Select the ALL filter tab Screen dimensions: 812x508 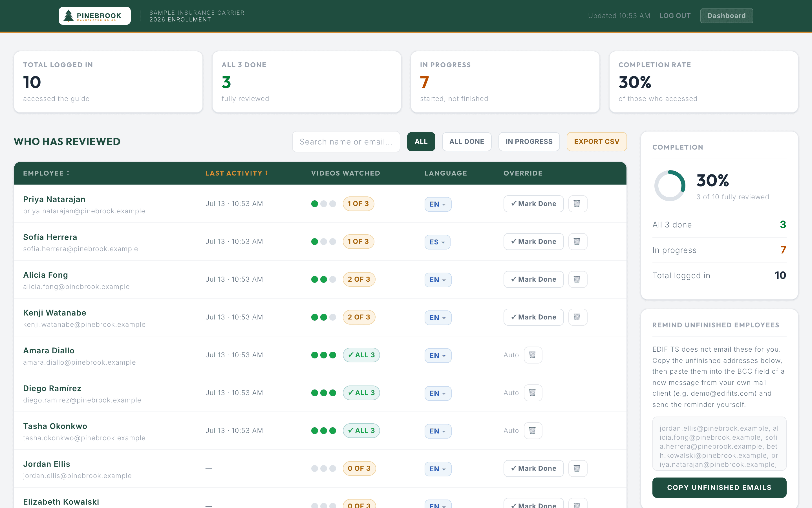[x=421, y=141]
